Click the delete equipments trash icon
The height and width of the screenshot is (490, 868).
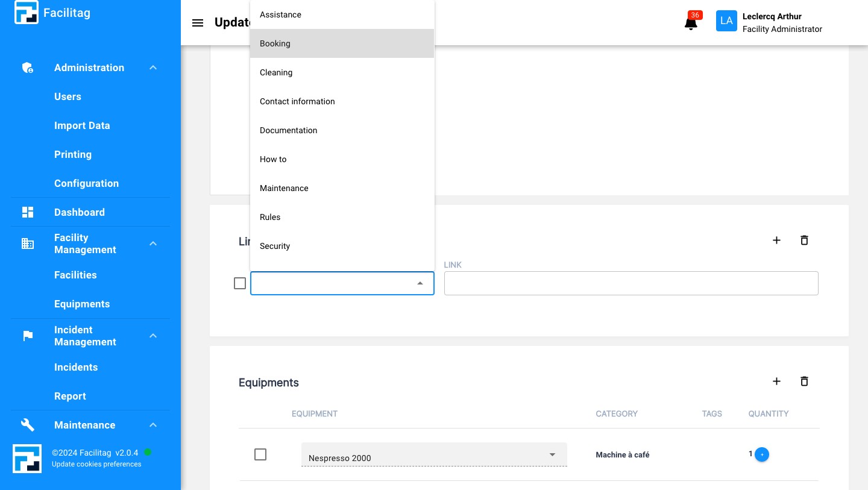tap(804, 382)
